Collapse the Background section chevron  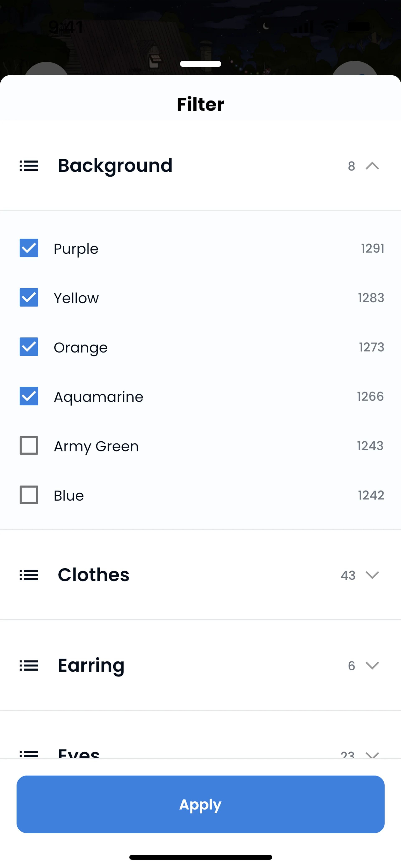(x=372, y=166)
